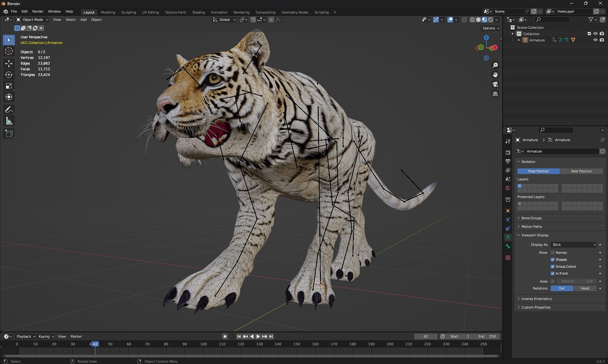Switch to Rest Position

[x=581, y=171]
